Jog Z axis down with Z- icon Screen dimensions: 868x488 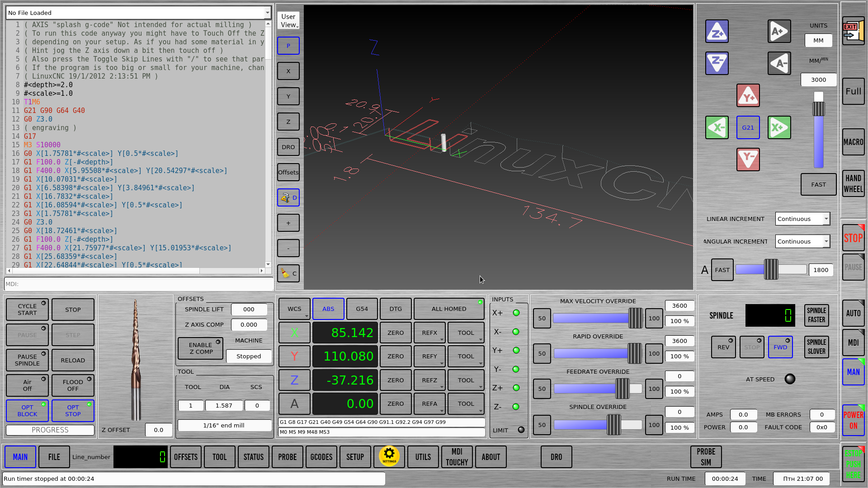point(717,63)
